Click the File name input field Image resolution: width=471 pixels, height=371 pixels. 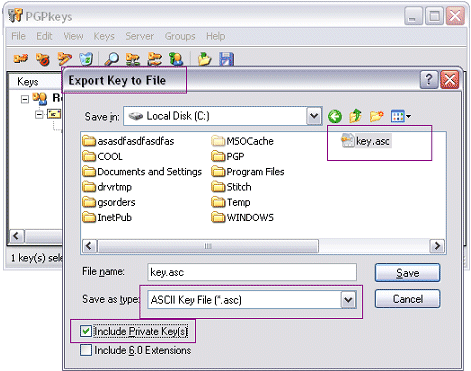(x=252, y=272)
